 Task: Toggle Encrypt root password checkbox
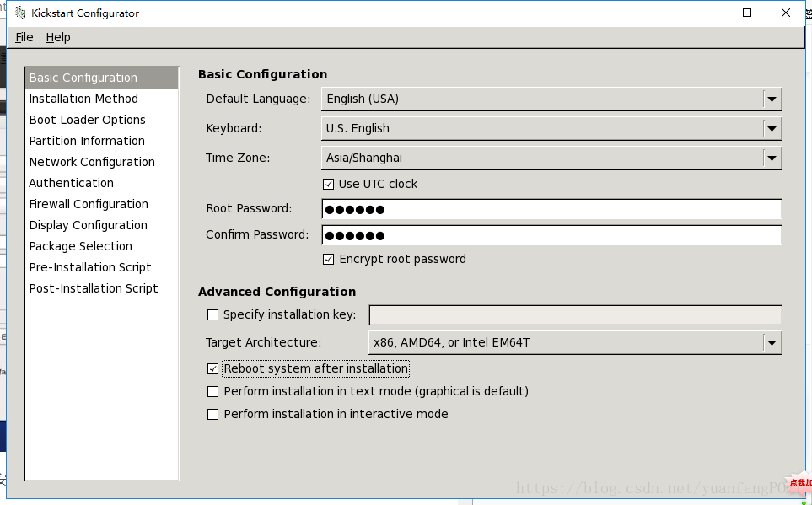coord(328,259)
